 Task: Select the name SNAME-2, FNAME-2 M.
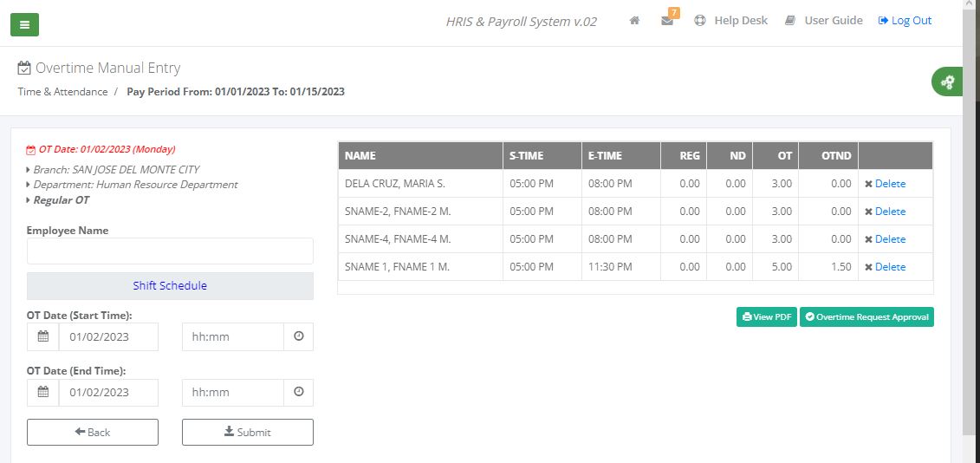(x=398, y=212)
